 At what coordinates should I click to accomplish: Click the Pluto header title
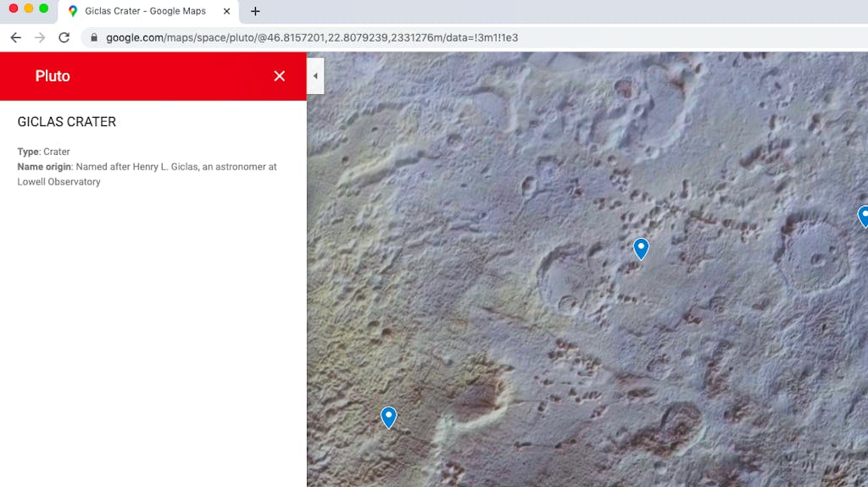53,76
